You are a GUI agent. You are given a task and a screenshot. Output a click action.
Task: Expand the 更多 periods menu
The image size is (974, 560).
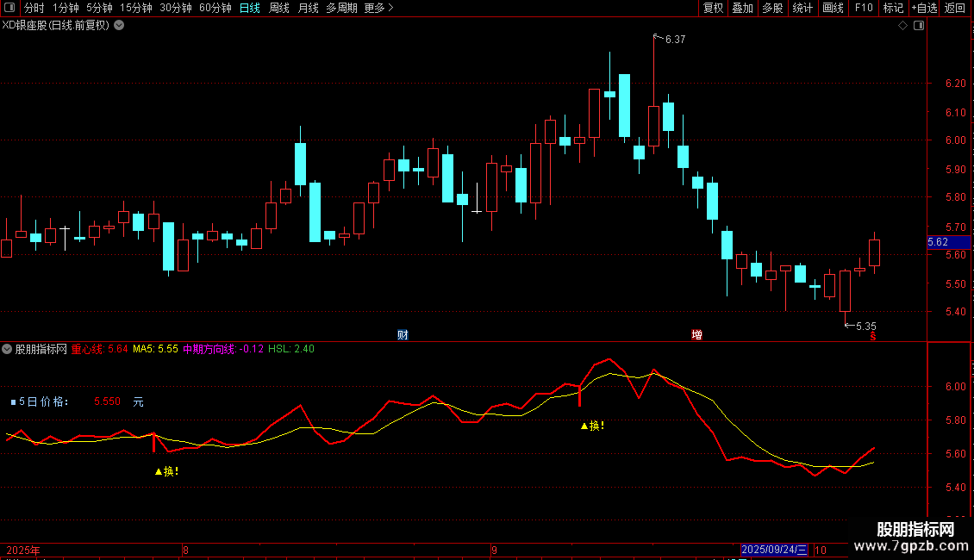(378, 8)
